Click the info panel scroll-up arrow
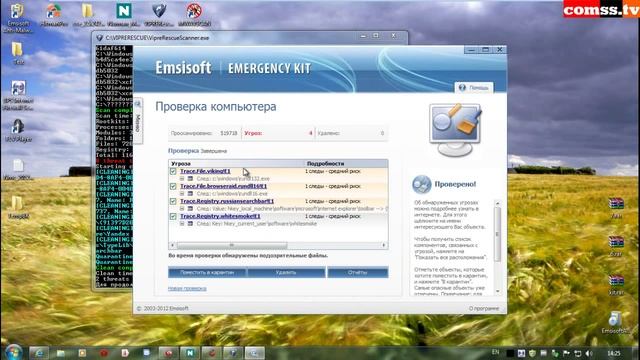Image resolution: width=640 pixels, height=360 pixels. 497,203
